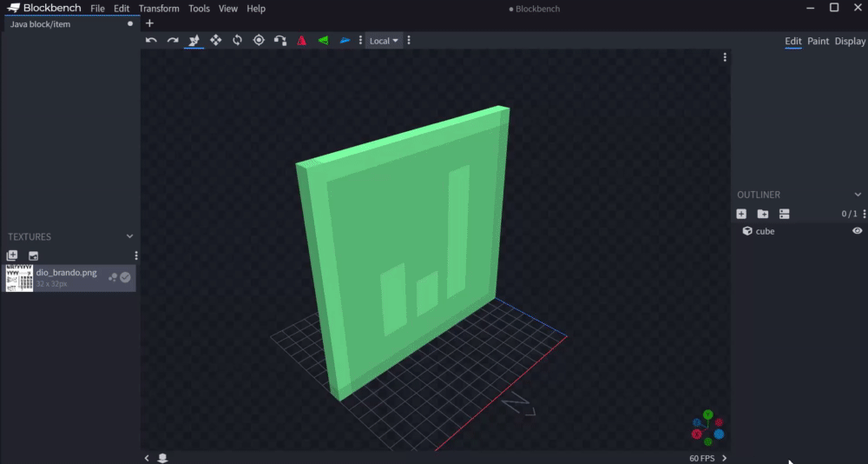The image size is (868, 464).
Task: Click the blue Z-axis flip icon
Action: pos(345,41)
